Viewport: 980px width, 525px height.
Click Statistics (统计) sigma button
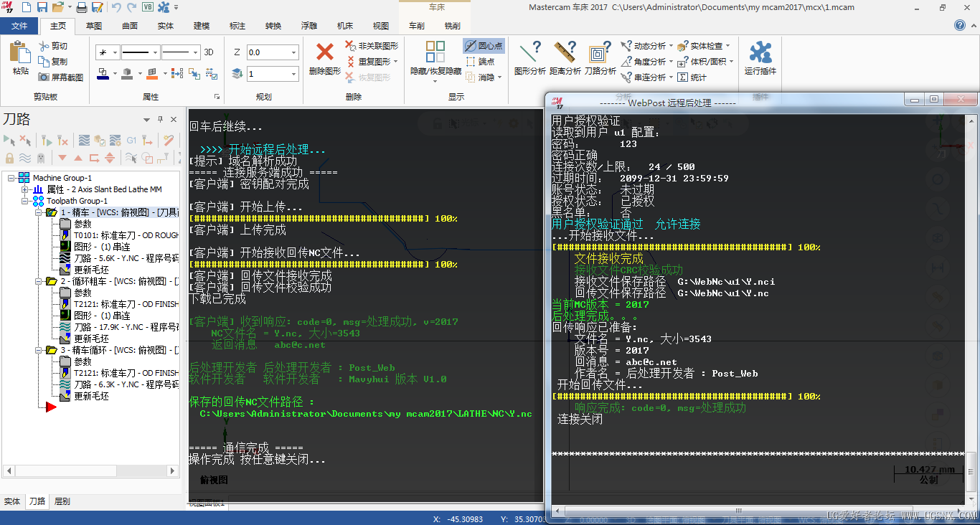[x=692, y=77]
